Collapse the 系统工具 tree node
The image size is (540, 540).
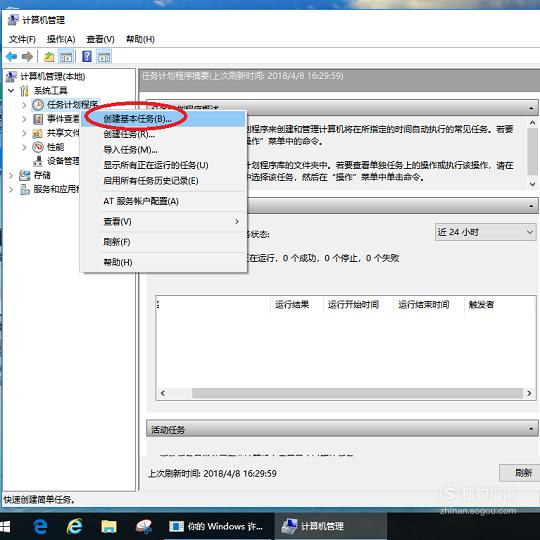[11, 91]
